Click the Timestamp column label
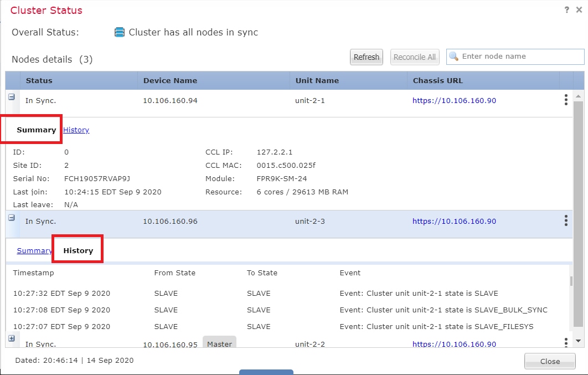The image size is (588, 375). click(x=33, y=273)
